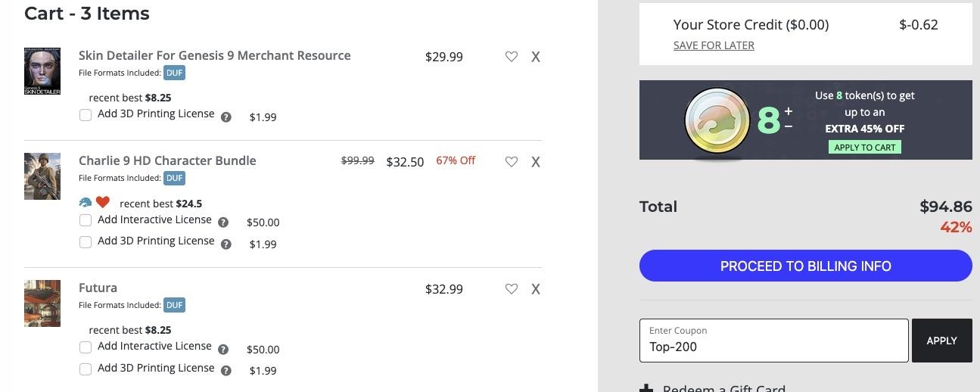Viewport: 980px width, 392px height.
Task: Remove Skin Detailer item with X
Action: pos(536,57)
